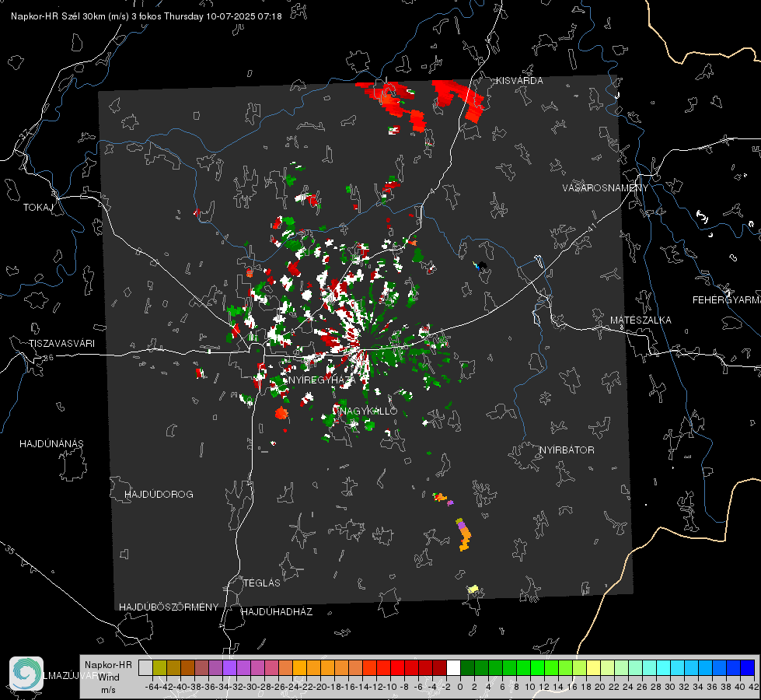Click the olive swatch next to gray
The image size is (761, 700).
(159, 667)
